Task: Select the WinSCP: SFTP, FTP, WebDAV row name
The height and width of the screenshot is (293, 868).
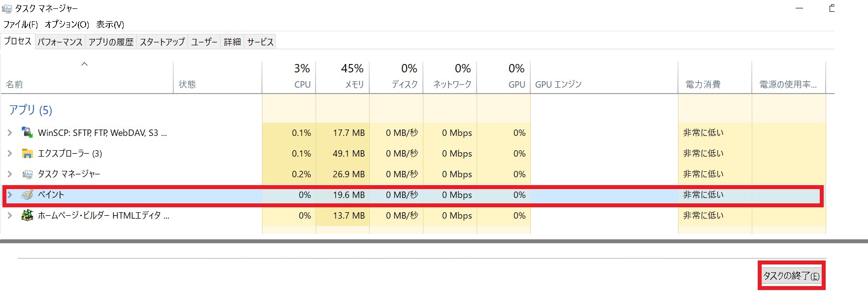Action: (x=102, y=132)
